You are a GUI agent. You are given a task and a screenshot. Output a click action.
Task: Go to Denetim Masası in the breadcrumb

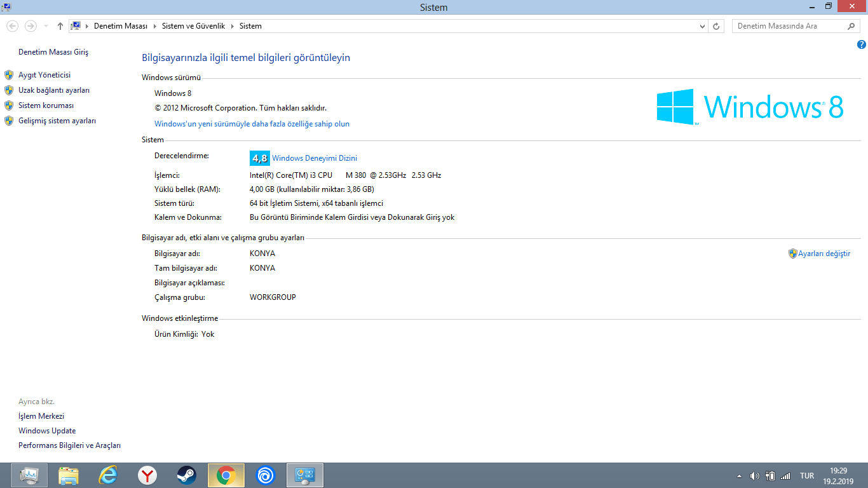pyautogui.click(x=121, y=26)
